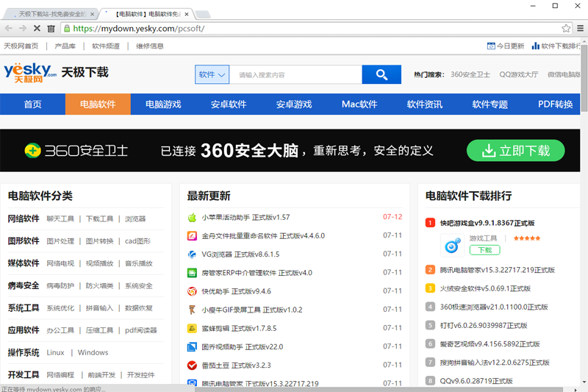The width and height of the screenshot is (588, 392).
Task: Bookmark the page with the star icon
Action: pyautogui.click(x=566, y=28)
